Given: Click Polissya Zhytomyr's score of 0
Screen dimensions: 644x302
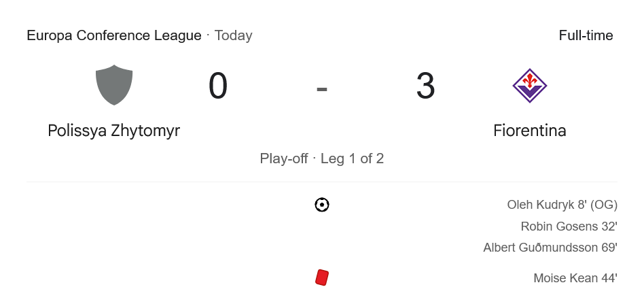Looking at the screenshot, I should click(218, 86).
